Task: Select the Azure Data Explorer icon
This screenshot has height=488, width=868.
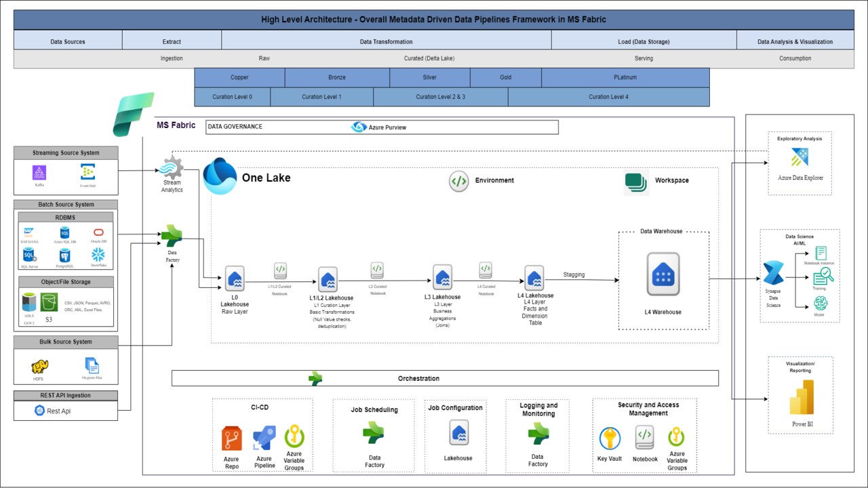Action: (x=800, y=158)
